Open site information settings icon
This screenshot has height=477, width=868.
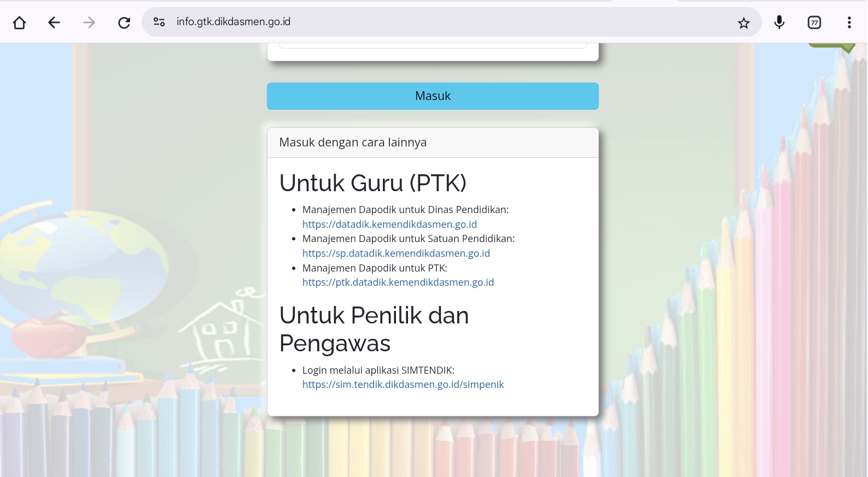(159, 22)
